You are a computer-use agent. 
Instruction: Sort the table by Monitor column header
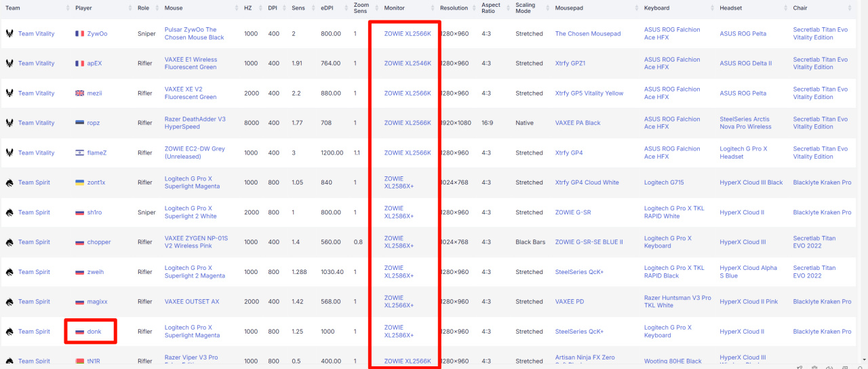[x=394, y=8]
